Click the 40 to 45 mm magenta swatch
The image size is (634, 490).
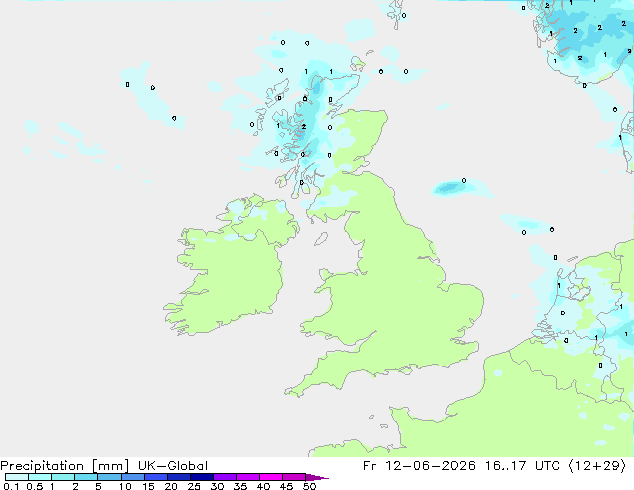pyautogui.click(x=271, y=477)
